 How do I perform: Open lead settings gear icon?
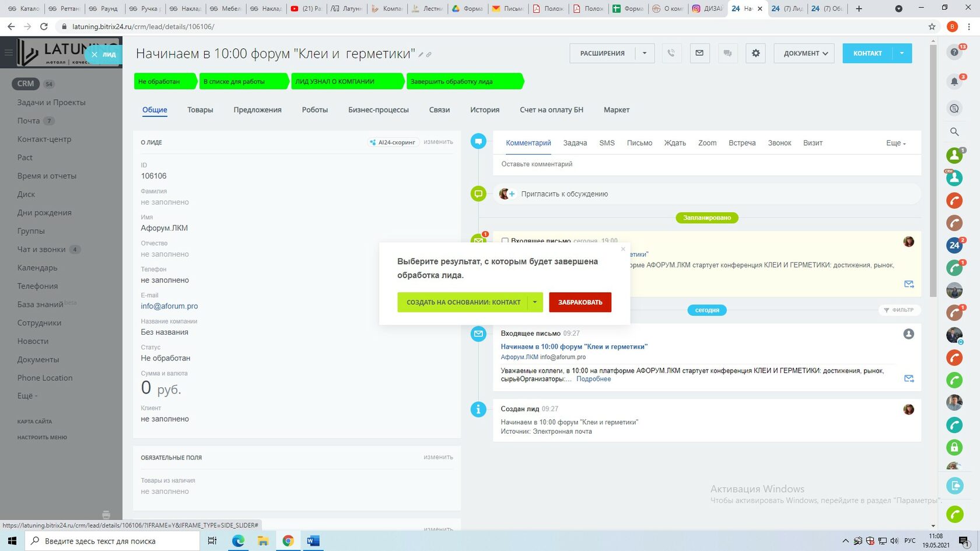coord(755,53)
